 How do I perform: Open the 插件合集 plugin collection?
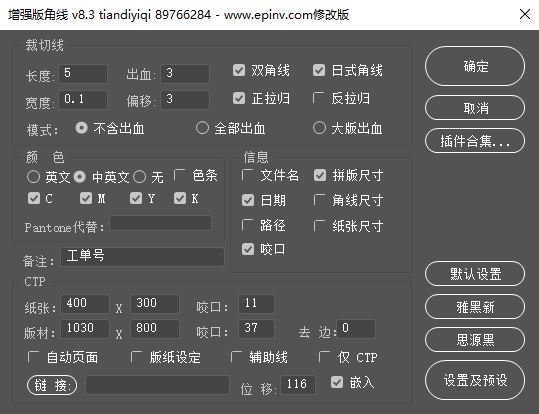[475, 140]
